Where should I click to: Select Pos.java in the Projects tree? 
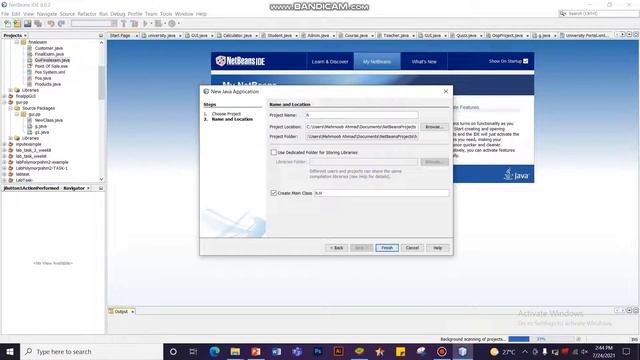tap(43, 78)
